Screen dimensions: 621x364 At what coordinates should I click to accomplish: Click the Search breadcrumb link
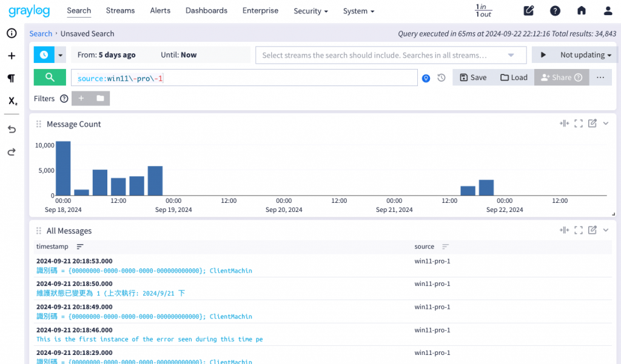pos(41,34)
